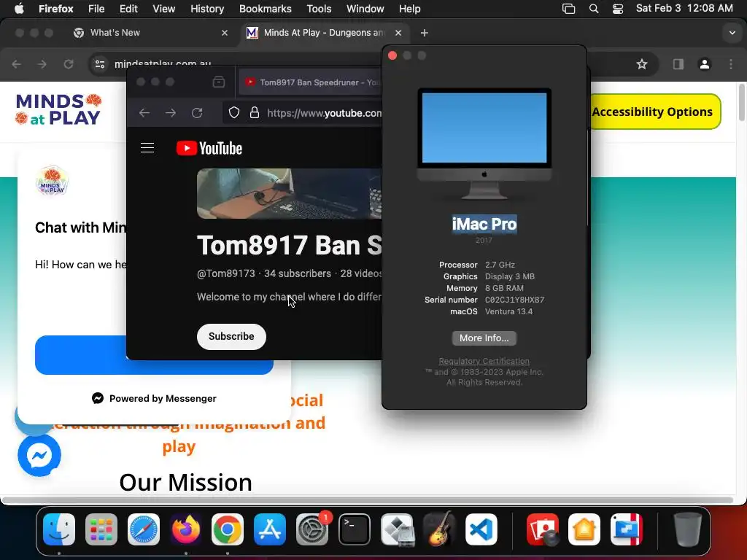Close the About This Mac window
The height and width of the screenshot is (560, 747).
[x=392, y=55]
